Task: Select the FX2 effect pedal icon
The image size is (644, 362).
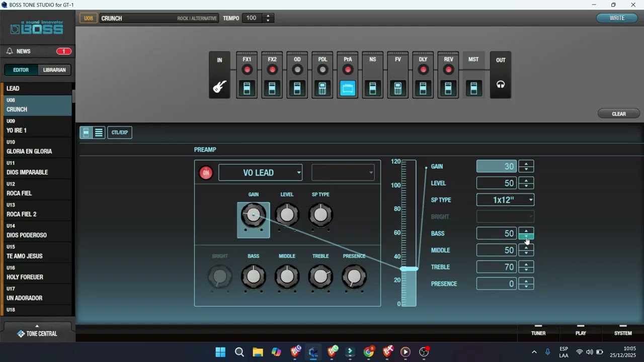Action: [x=272, y=88]
